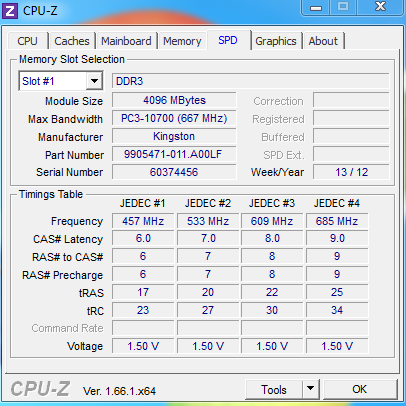Select the tRAS value 25
This screenshot has height=406, width=406.
(337, 292)
